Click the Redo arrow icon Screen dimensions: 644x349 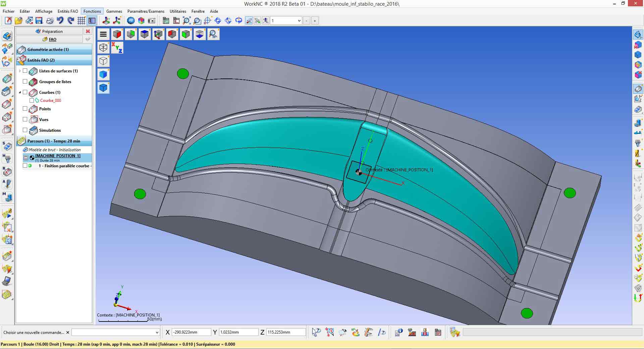click(70, 21)
